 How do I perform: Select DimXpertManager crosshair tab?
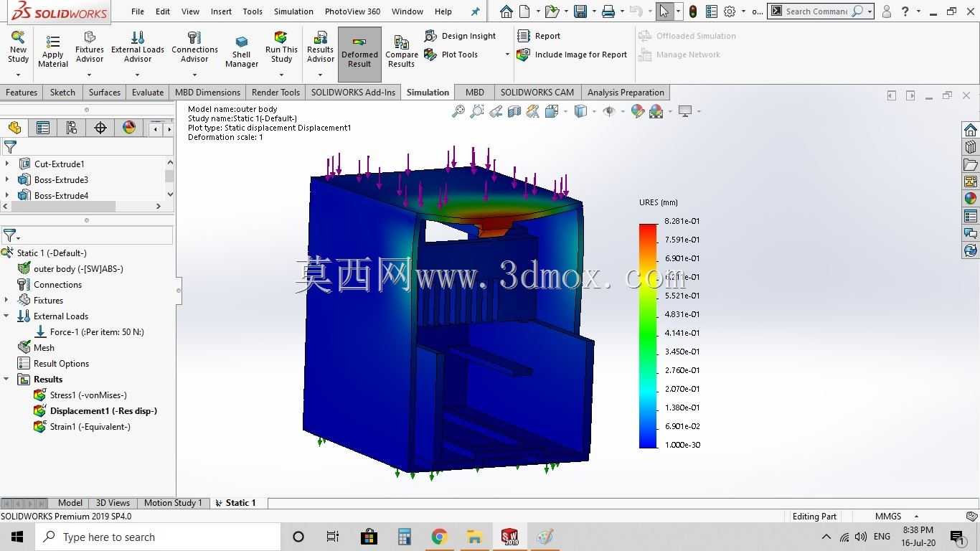point(100,128)
